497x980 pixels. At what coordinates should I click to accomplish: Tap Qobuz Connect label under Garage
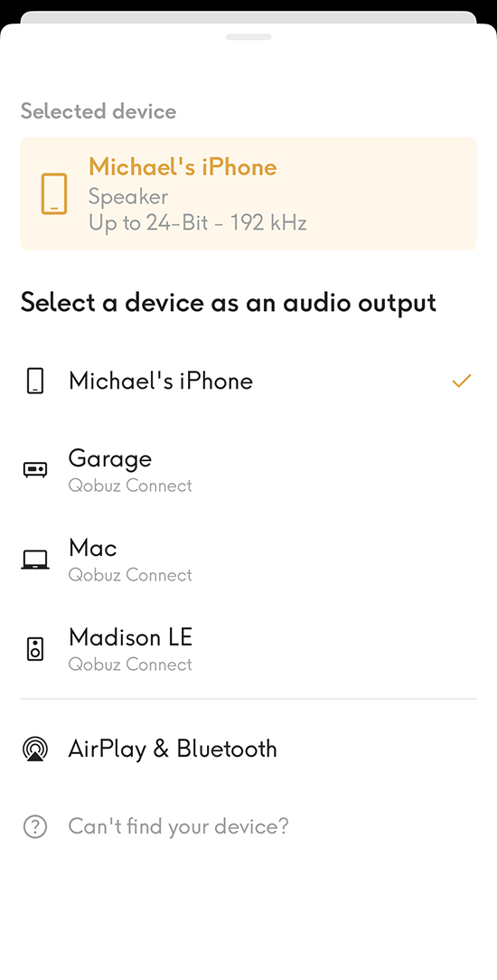[x=130, y=485]
